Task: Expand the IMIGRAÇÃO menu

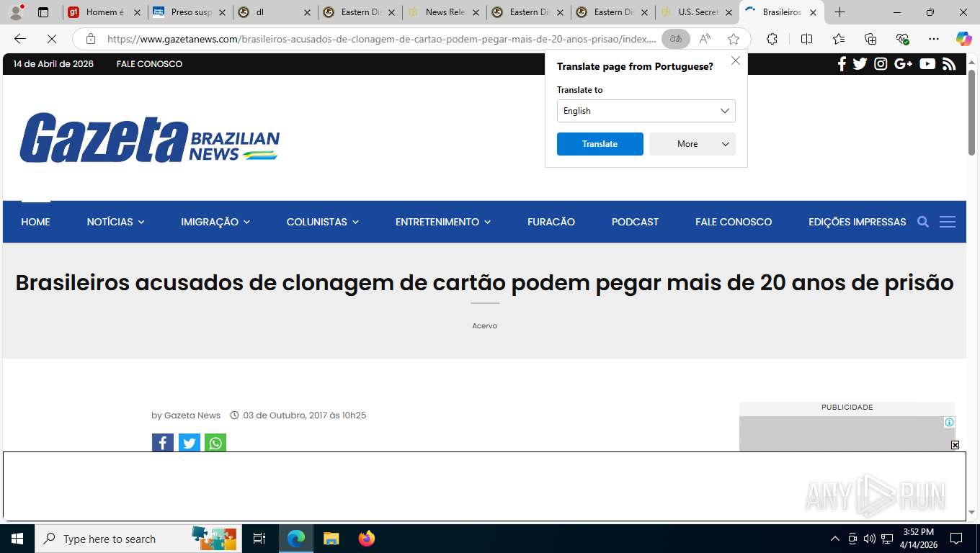Action: (215, 222)
